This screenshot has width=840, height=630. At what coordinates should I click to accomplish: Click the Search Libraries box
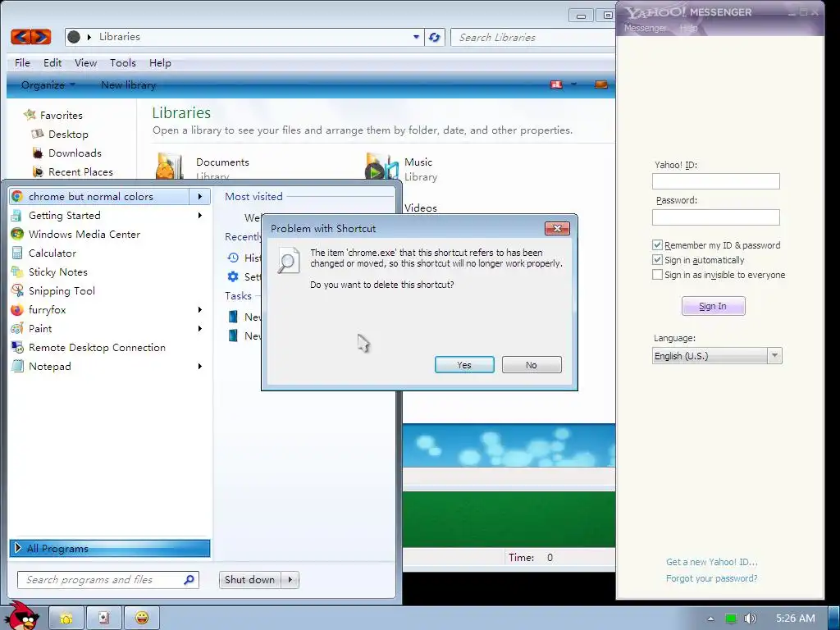[533, 37]
